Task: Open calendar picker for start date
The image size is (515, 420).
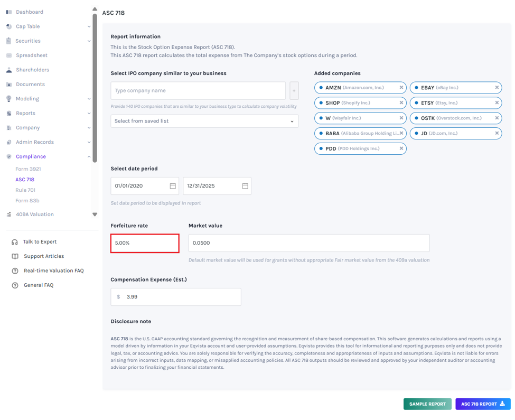Action: coord(173,186)
